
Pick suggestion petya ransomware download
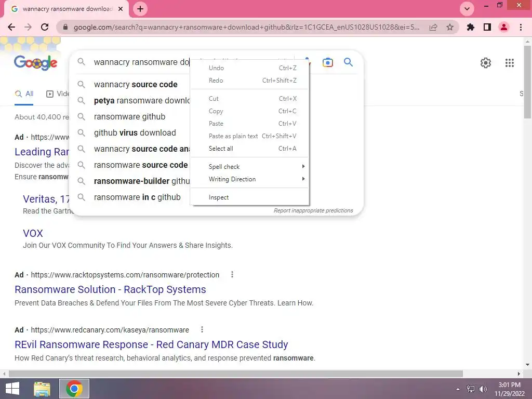click(142, 101)
